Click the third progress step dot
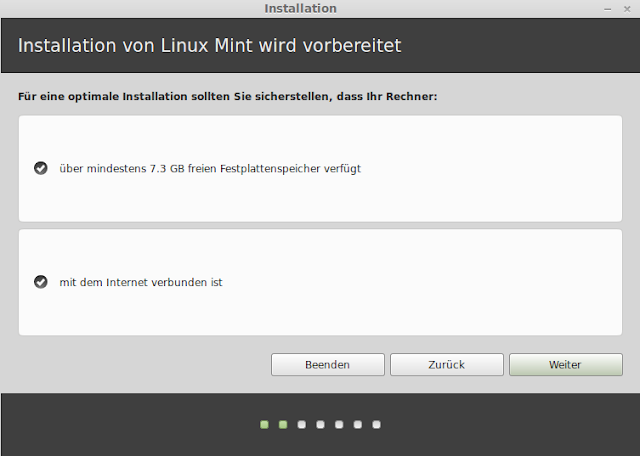Image resolution: width=640 pixels, height=456 pixels. (301, 425)
